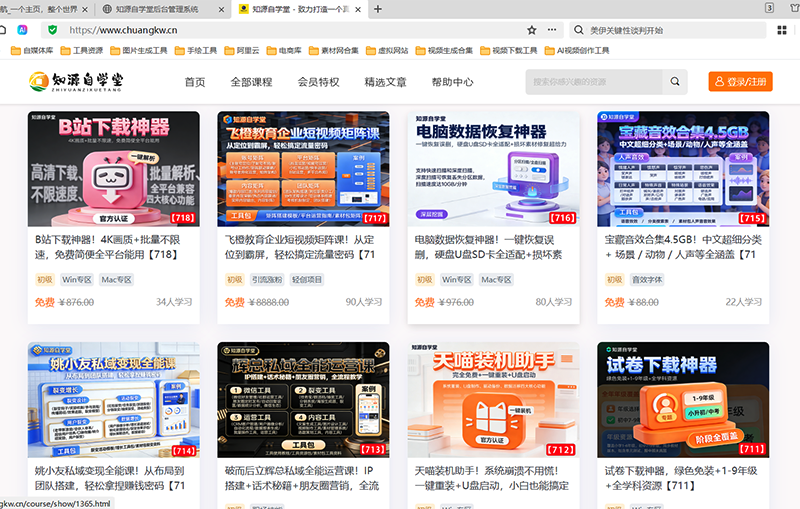Bookmark this page with the star icon
This screenshot has height=509, width=800.
click(532, 30)
